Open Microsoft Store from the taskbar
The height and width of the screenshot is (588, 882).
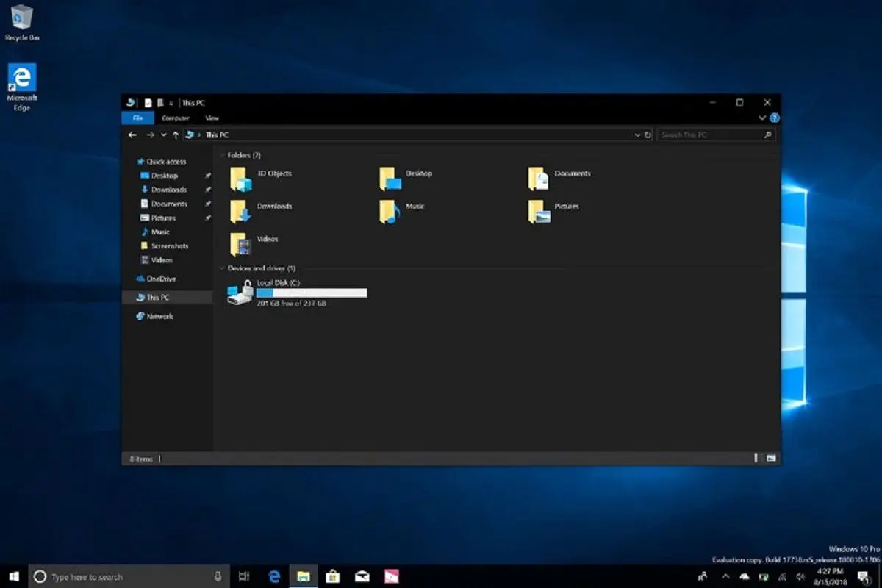pyautogui.click(x=332, y=576)
